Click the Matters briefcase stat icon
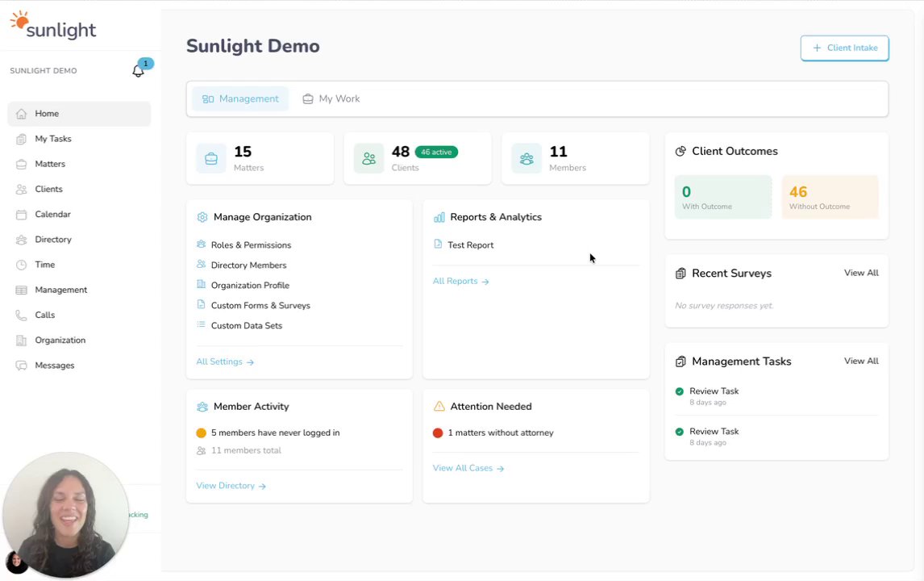 point(211,159)
